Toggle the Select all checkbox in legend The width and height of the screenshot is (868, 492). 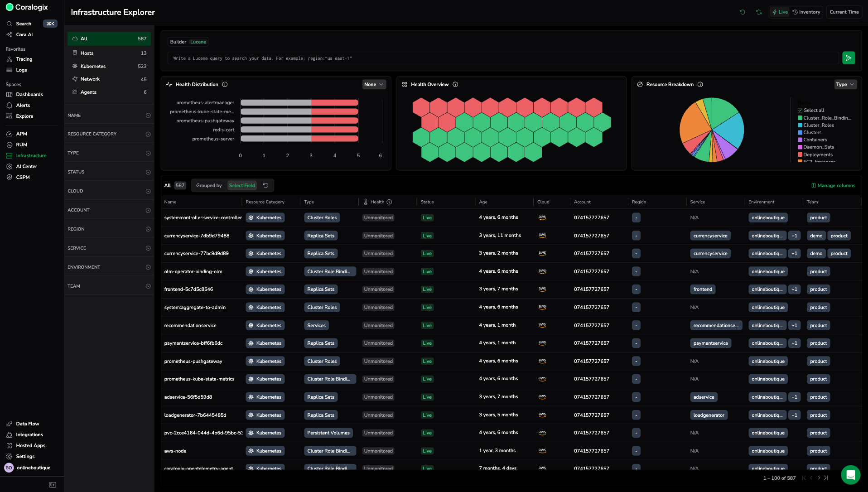[x=800, y=111]
